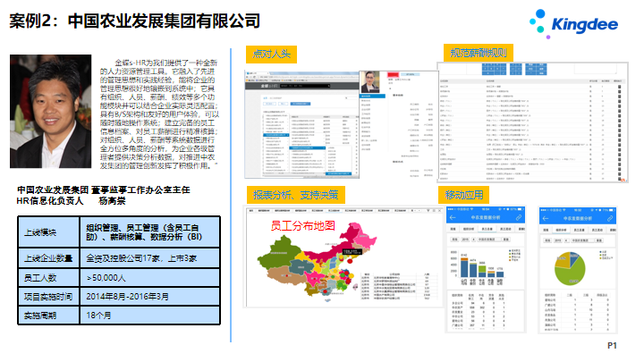Click the employee profile screenshot with woman's photo
Image resolution: width=644 pixels, height=362 pixels.
tap(397, 124)
